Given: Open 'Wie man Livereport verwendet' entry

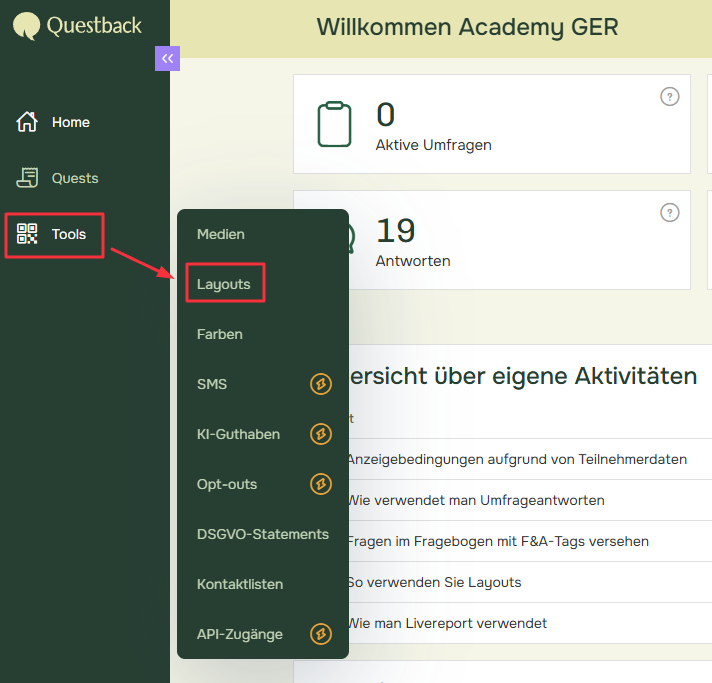Looking at the screenshot, I should tap(447, 623).
